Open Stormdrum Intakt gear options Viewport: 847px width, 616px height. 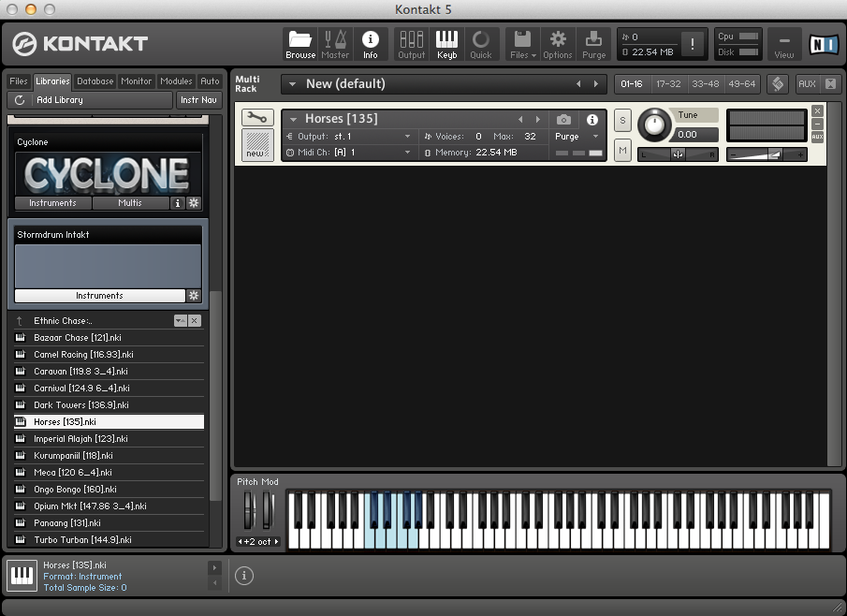194,296
